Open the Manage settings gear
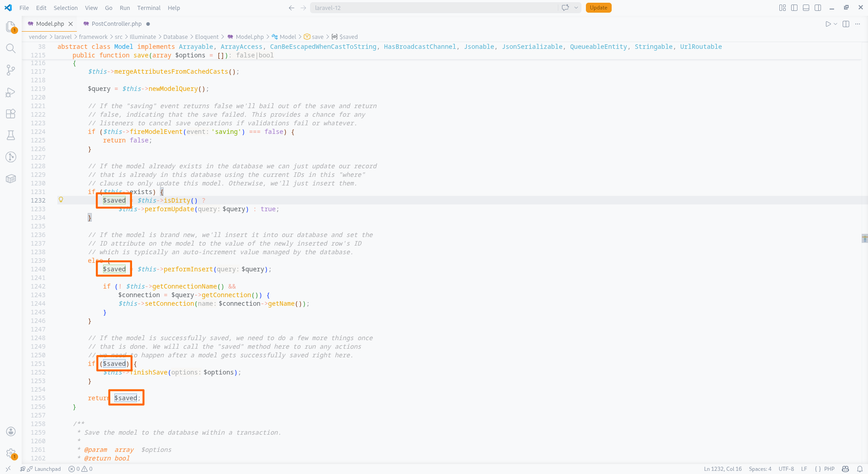This screenshot has height=474, width=868. (x=11, y=453)
